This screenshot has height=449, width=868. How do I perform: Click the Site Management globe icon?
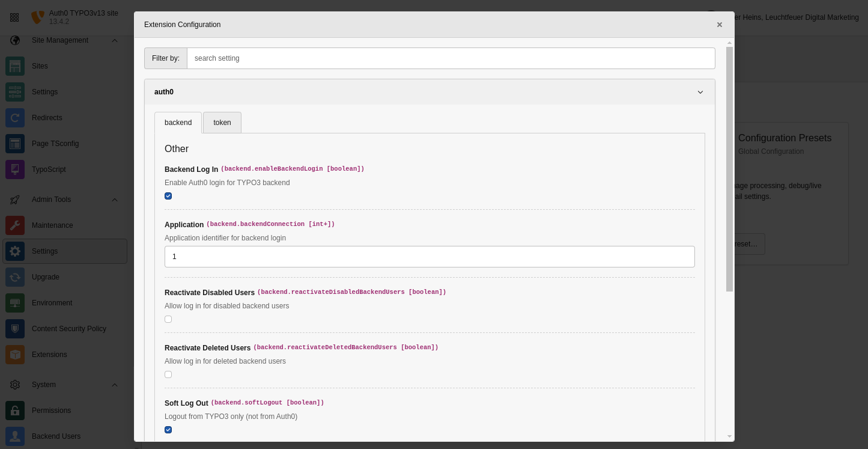click(x=15, y=40)
